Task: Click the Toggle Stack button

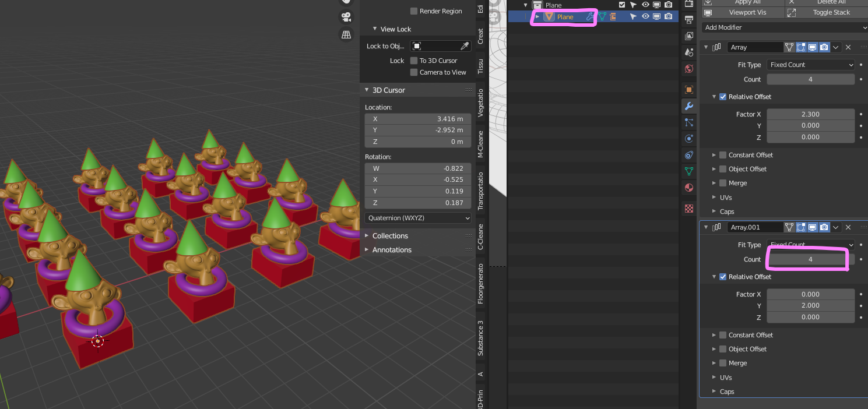Action: coord(827,12)
